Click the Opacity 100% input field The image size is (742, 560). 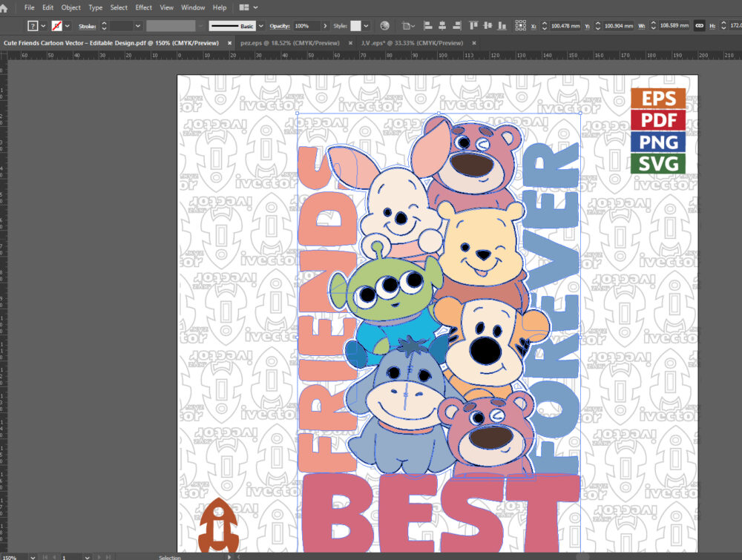point(306,26)
